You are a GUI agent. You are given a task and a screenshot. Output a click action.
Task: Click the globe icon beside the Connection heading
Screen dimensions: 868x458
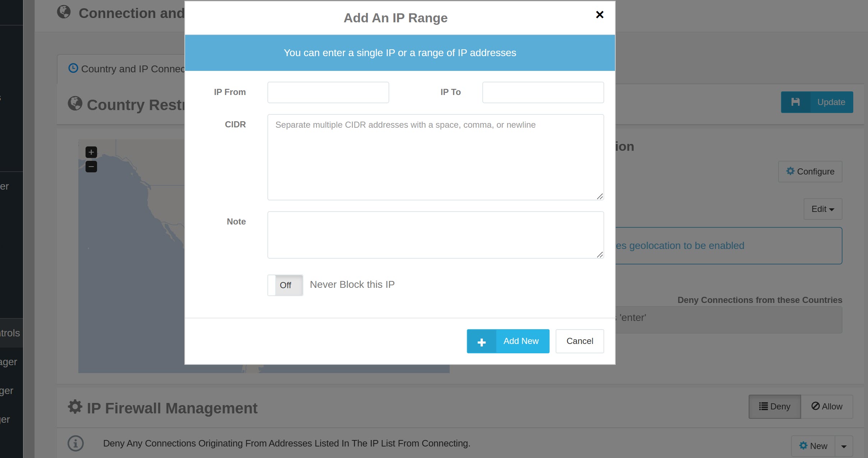[64, 12]
